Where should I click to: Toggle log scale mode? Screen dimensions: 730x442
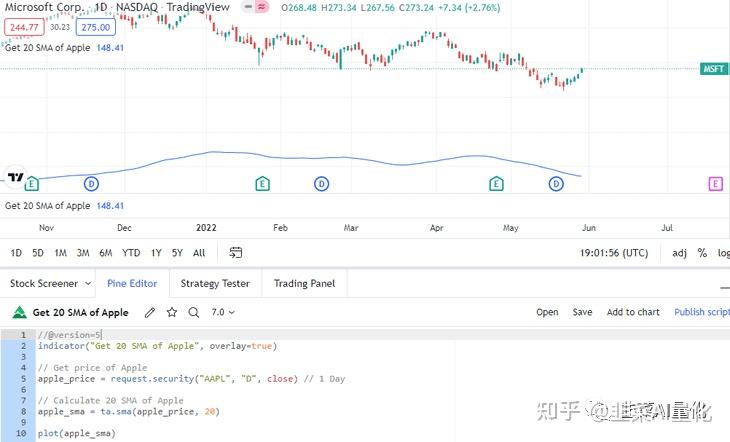click(x=723, y=253)
